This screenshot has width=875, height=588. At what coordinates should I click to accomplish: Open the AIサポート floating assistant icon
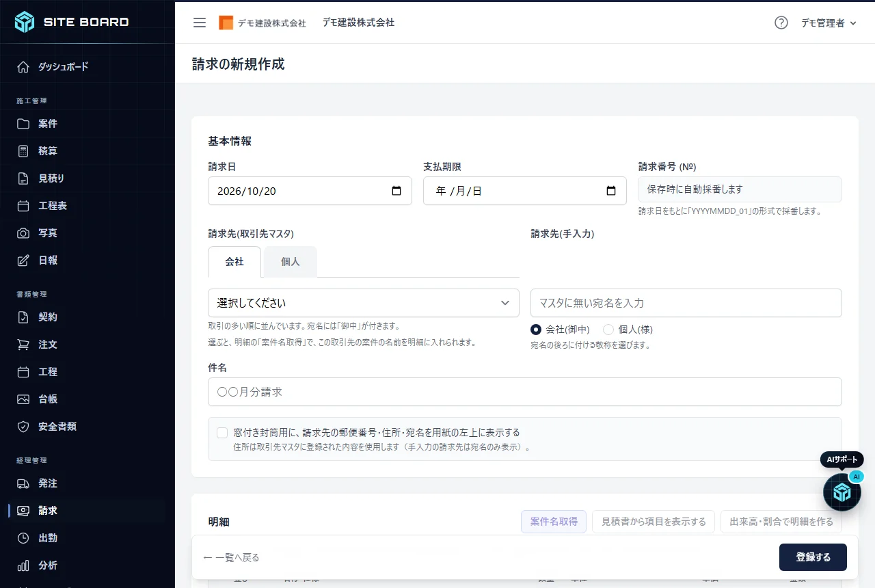coord(842,492)
